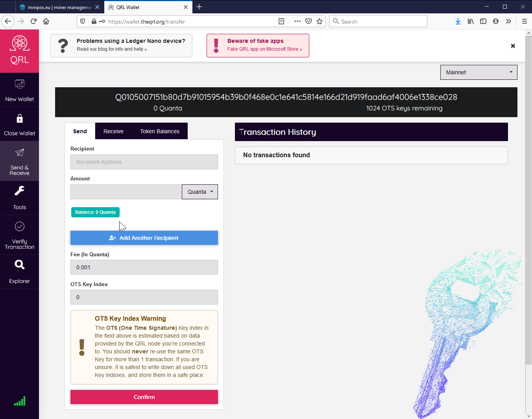
Task: Select the QRL Wallet browser tab
Action: coord(148,7)
